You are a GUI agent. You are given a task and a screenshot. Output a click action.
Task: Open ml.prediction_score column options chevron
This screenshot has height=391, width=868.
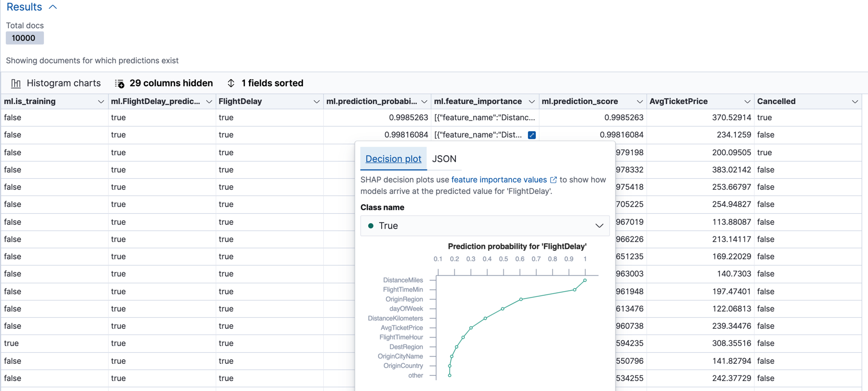tap(639, 102)
